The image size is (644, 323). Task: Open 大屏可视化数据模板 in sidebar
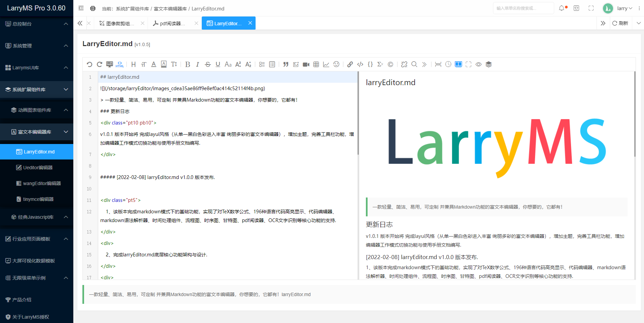pos(37,261)
